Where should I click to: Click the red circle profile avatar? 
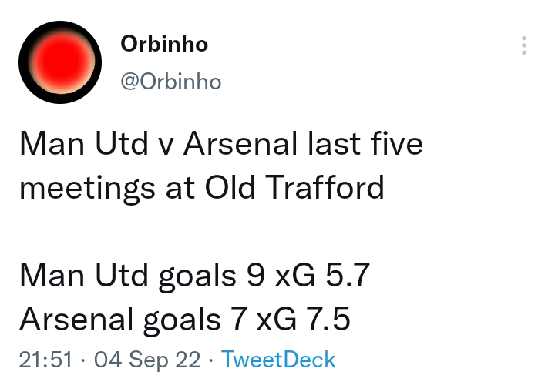click(x=60, y=62)
